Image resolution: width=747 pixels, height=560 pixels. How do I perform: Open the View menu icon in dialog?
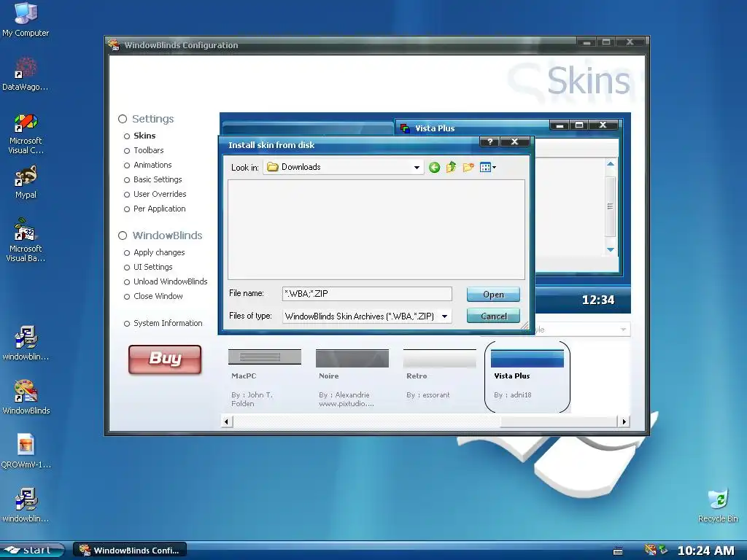coord(488,167)
